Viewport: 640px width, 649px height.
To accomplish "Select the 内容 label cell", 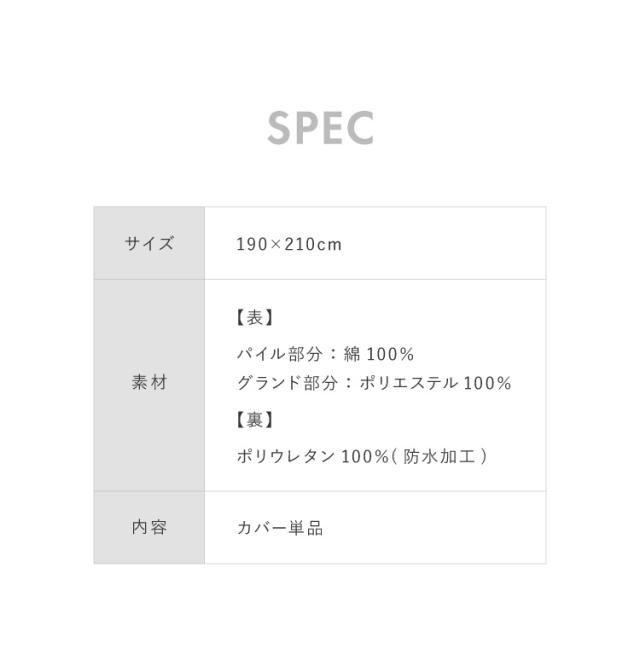I will point(149,527).
